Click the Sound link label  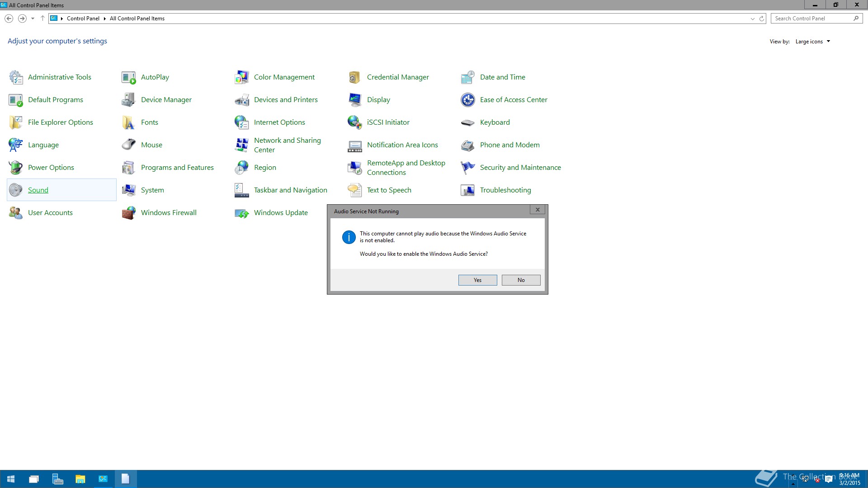[x=38, y=190]
